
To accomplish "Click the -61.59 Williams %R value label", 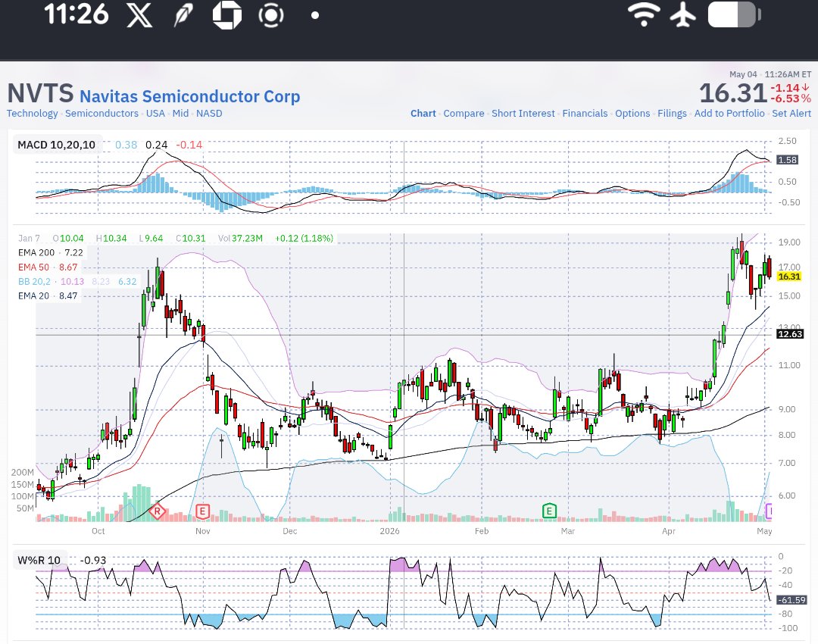I will click(x=792, y=600).
